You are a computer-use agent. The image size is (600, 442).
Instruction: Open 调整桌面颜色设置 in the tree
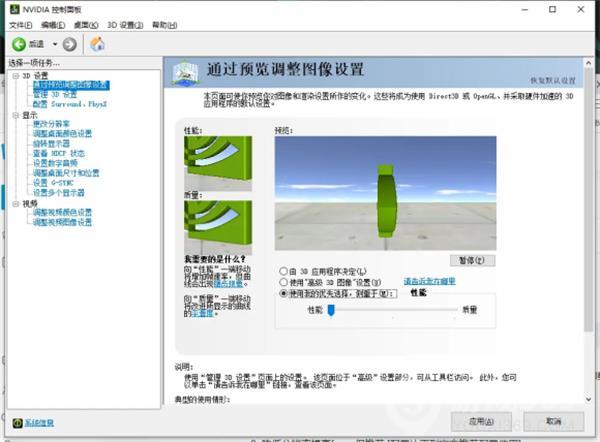[x=62, y=134]
